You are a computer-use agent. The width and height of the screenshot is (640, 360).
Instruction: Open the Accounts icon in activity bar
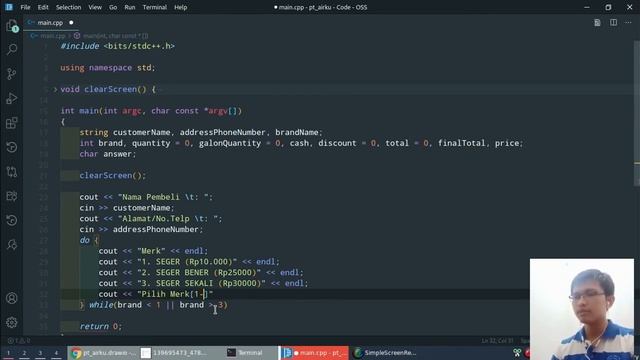coord(12,298)
